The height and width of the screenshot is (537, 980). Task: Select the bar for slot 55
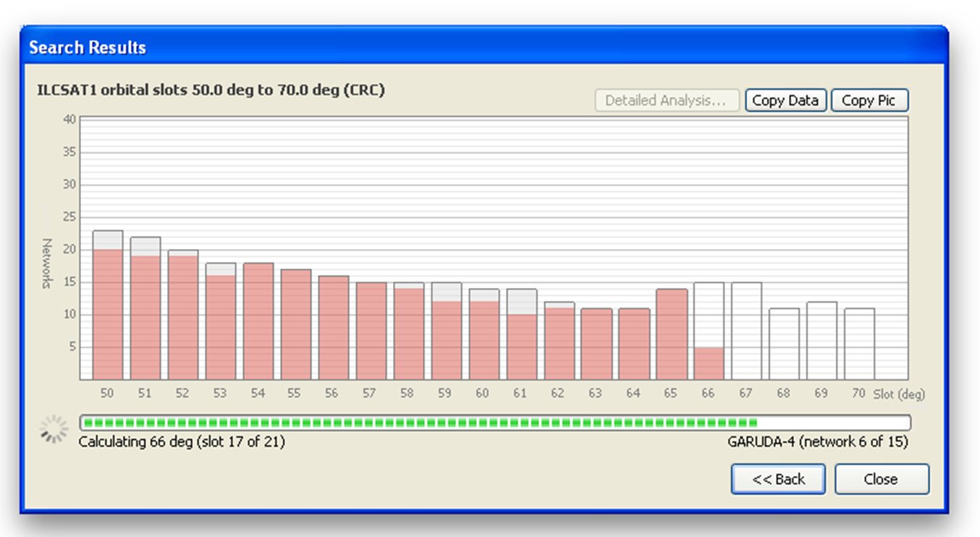click(x=296, y=324)
